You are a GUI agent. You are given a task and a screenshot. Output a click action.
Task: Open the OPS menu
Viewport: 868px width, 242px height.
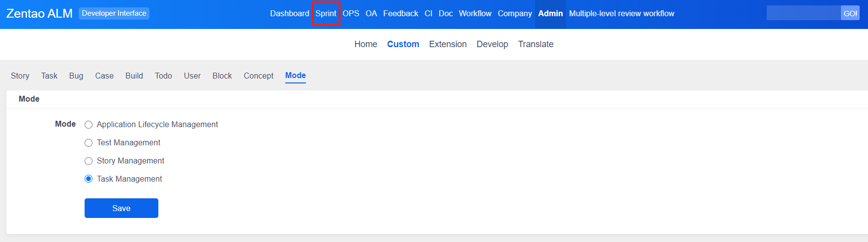pyautogui.click(x=351, y=14)
